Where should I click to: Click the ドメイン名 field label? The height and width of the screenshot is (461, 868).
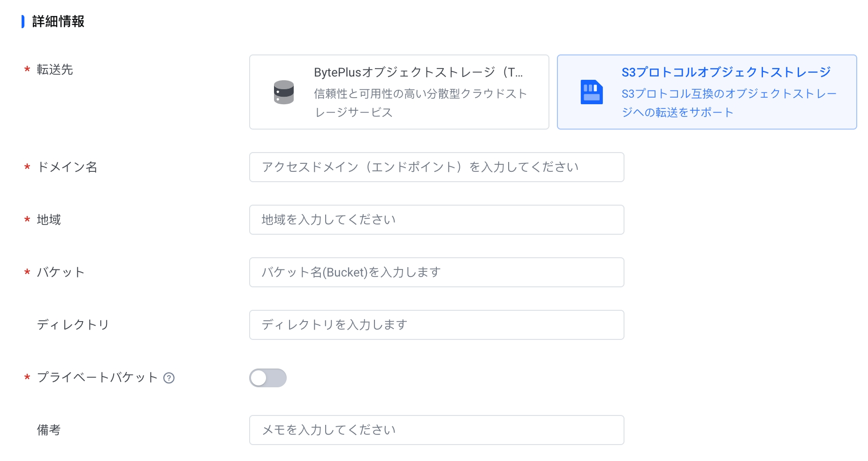[67, 167]
